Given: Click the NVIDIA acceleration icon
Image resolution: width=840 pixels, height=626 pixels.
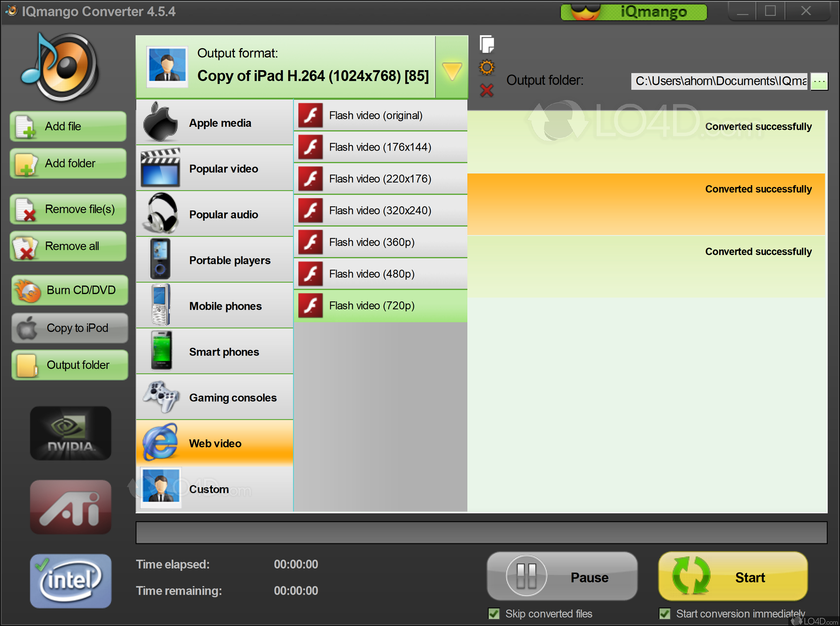Looking at the screenshot, I should 70,433.
